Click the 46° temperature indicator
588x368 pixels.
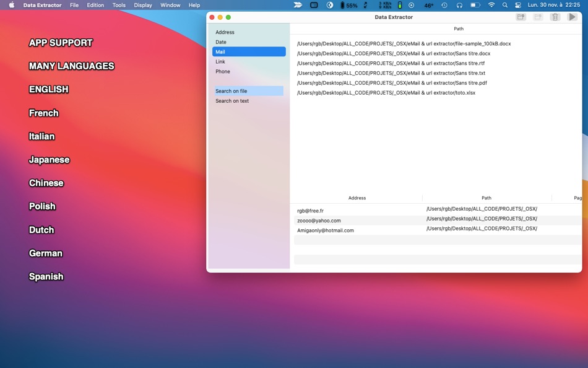429,5
